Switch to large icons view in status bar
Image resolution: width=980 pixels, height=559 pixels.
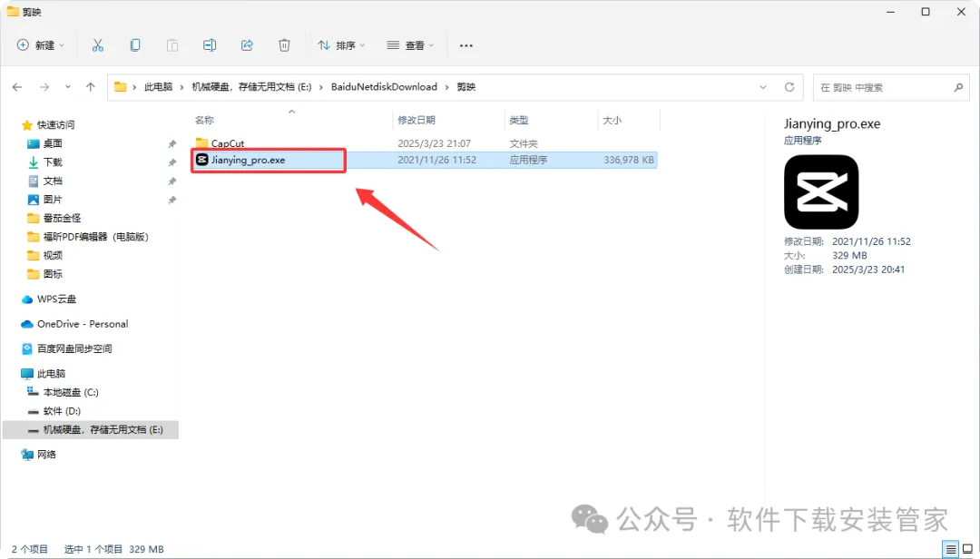(x=967, y=549)
